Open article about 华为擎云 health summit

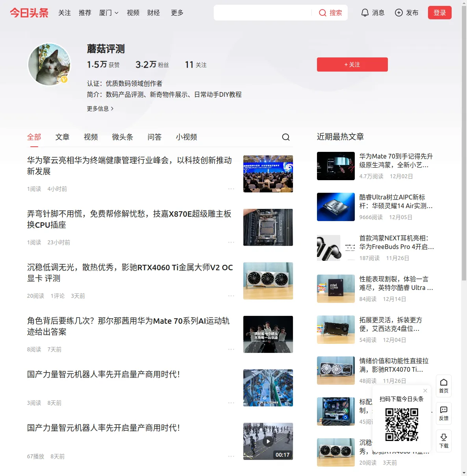tap(130, 166)
